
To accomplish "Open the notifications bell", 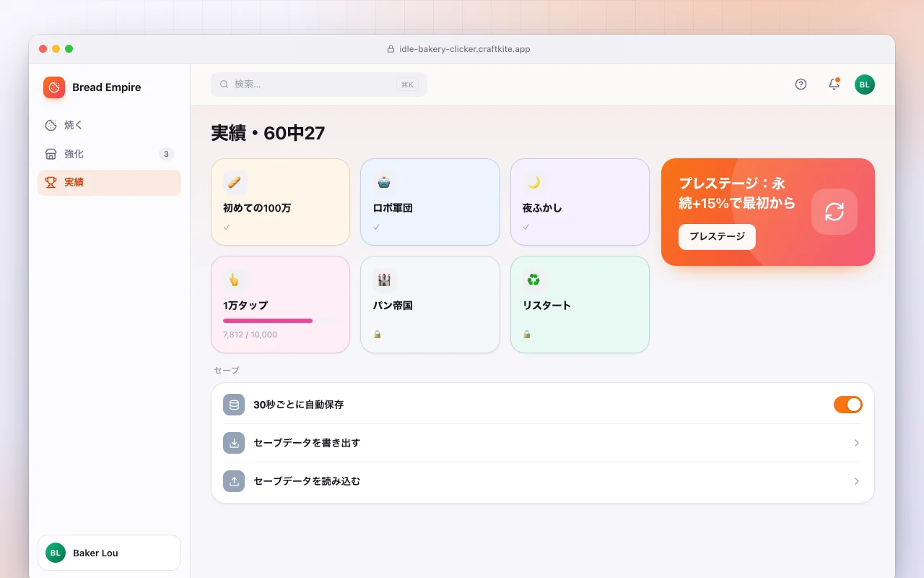I will [x=834, y=85].
